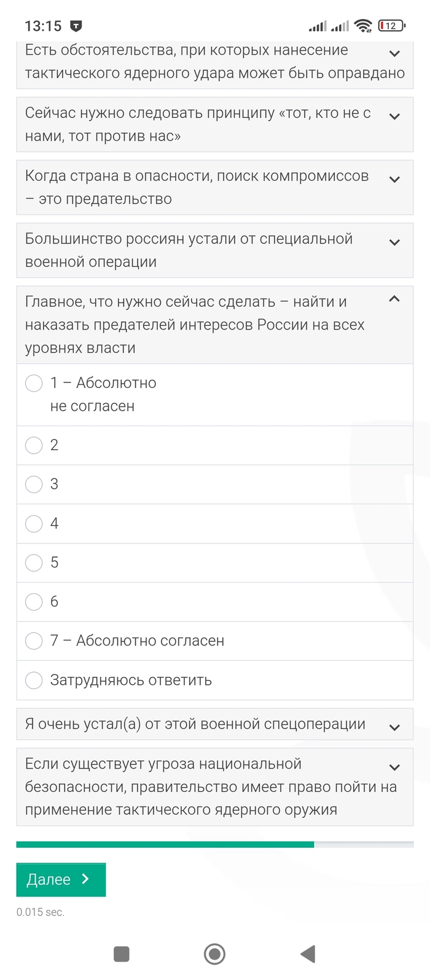Select the "Затрудняюсь ответить" radio button

[x=34, y=681]
